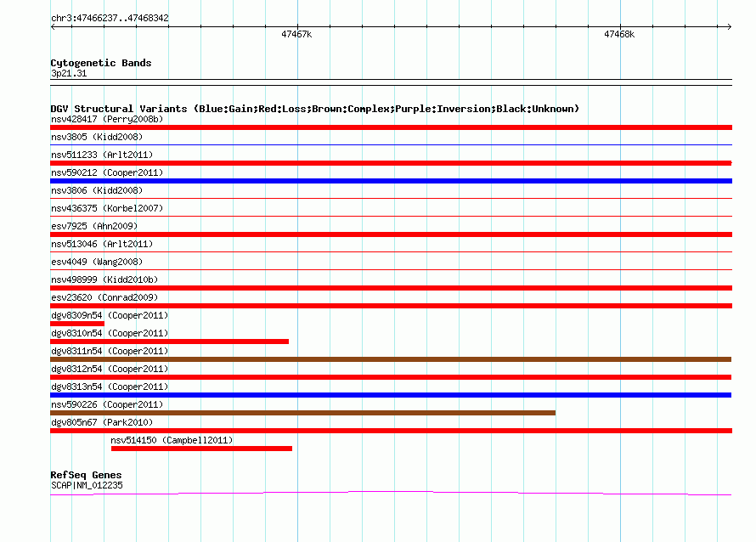Open the nsv513046 (Arlt2011) label
756x542 pixels.
point(102,244)
